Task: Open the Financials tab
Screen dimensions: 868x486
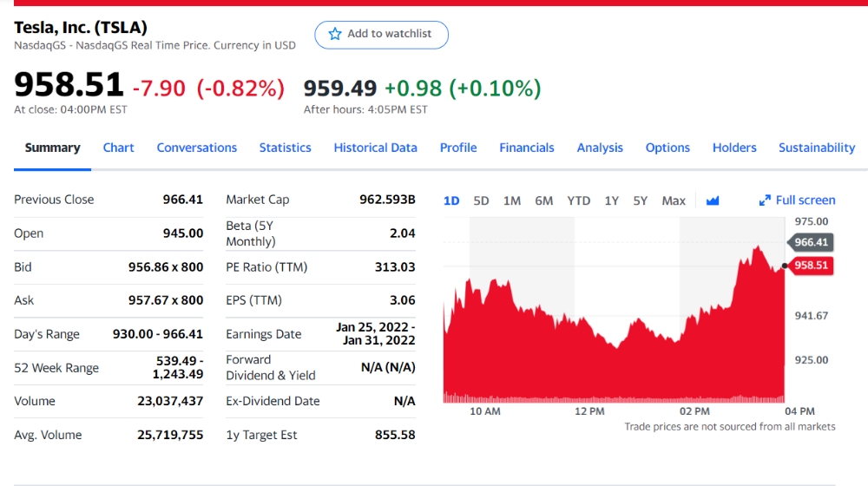Action: [x=527, y=148]
